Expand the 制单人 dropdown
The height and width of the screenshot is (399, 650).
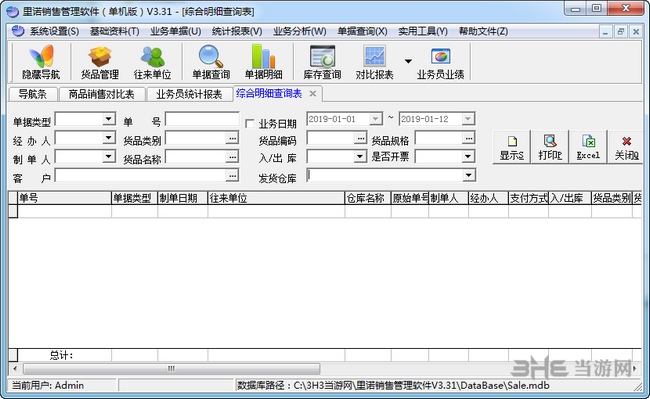click(x=108, y=156)
